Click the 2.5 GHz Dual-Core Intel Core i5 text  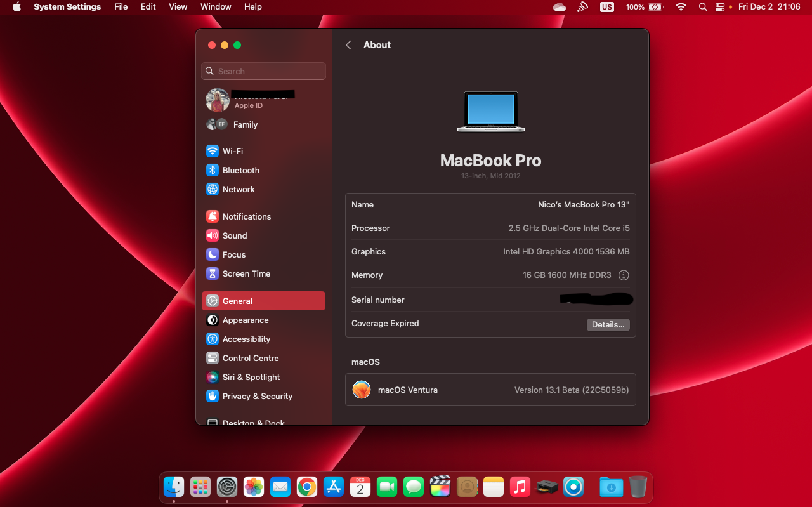569,228
